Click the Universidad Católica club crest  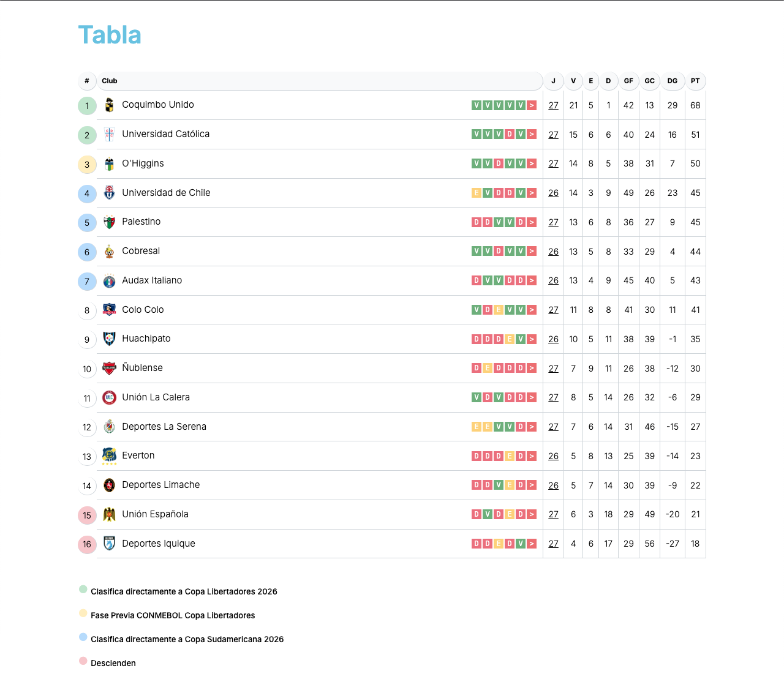pyautogui.click(x=109, y=135)
